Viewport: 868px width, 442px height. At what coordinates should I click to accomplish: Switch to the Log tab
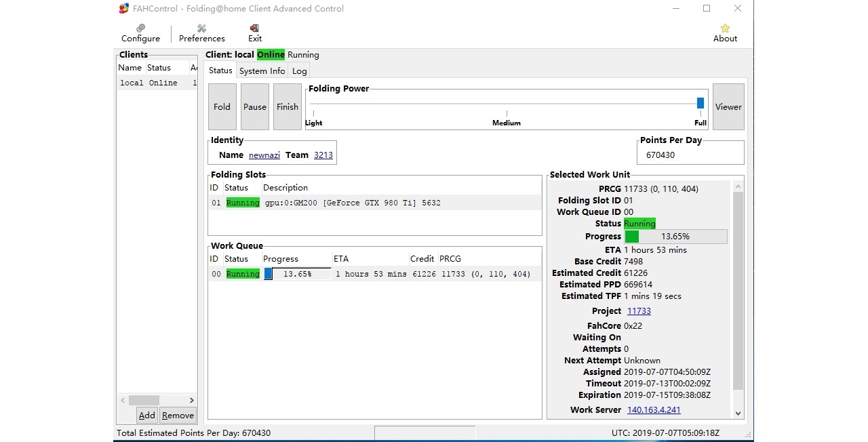pos(299,71)
